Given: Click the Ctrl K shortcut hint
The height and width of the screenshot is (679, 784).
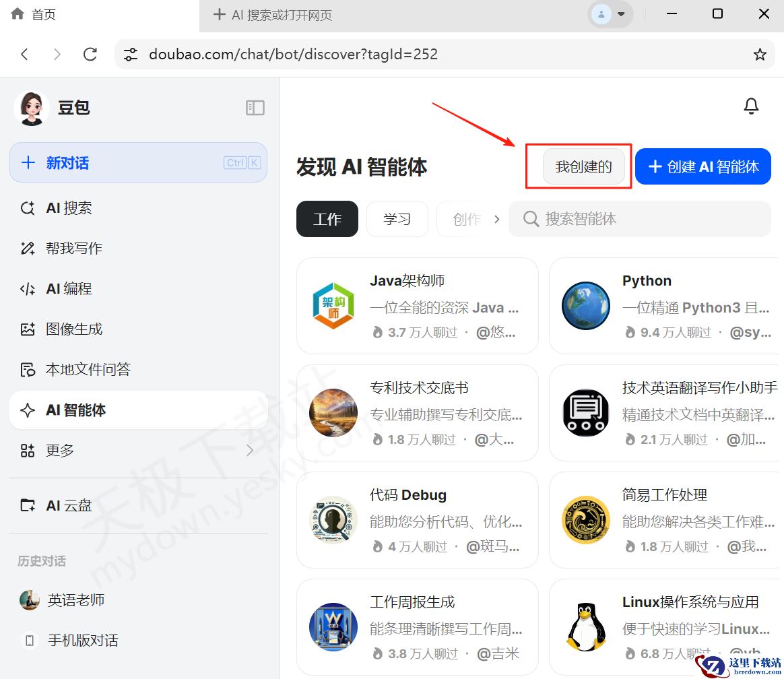Looking at the screenshot, I should click(242, 162).
